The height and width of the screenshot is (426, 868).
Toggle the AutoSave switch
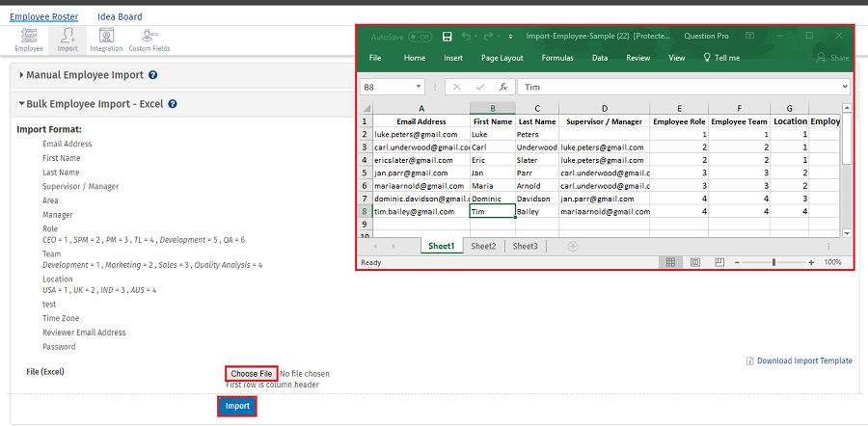(x=420, y=37)
